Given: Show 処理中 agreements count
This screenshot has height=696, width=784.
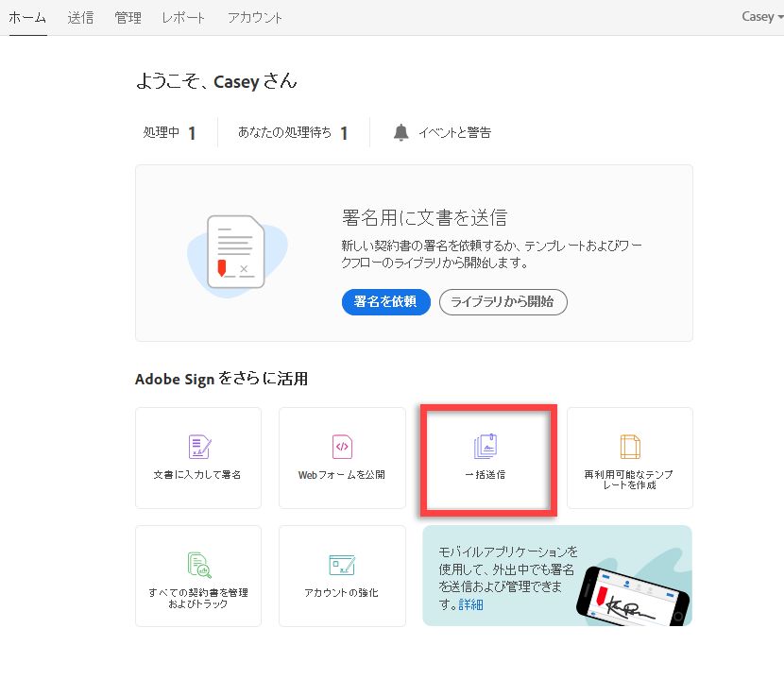Looking at the screenshot, I should tap(169, 132).
